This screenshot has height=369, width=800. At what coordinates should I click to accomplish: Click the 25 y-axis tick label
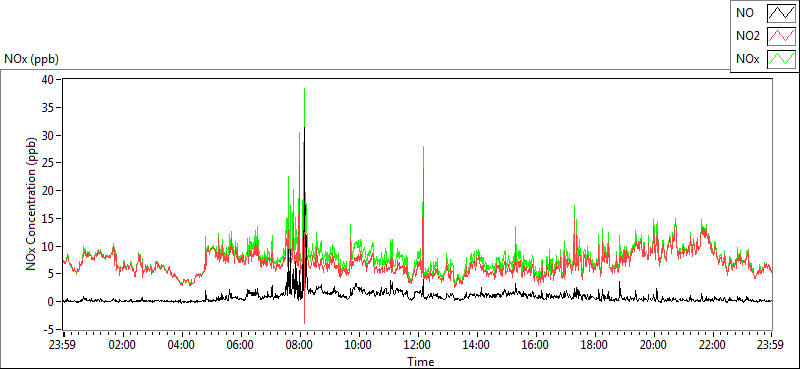pos(49,163)
